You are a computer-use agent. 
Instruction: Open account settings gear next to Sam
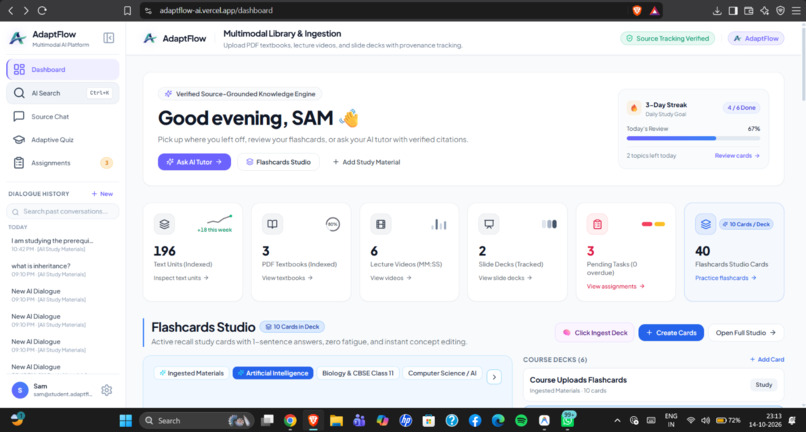[106, 390]
